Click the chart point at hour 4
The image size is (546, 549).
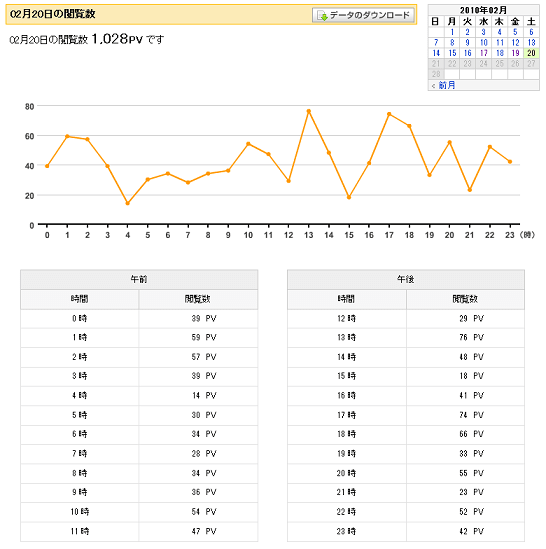click(127, 203)
